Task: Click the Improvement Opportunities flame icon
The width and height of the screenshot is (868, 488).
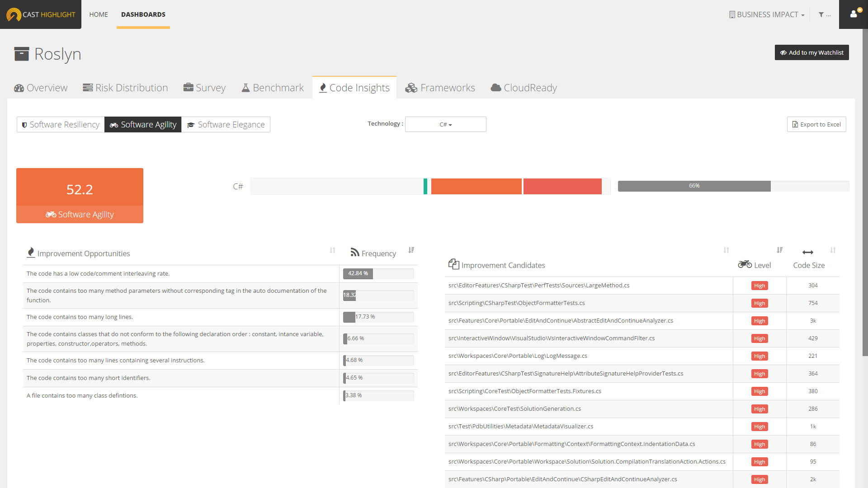Action: (31, 253)
